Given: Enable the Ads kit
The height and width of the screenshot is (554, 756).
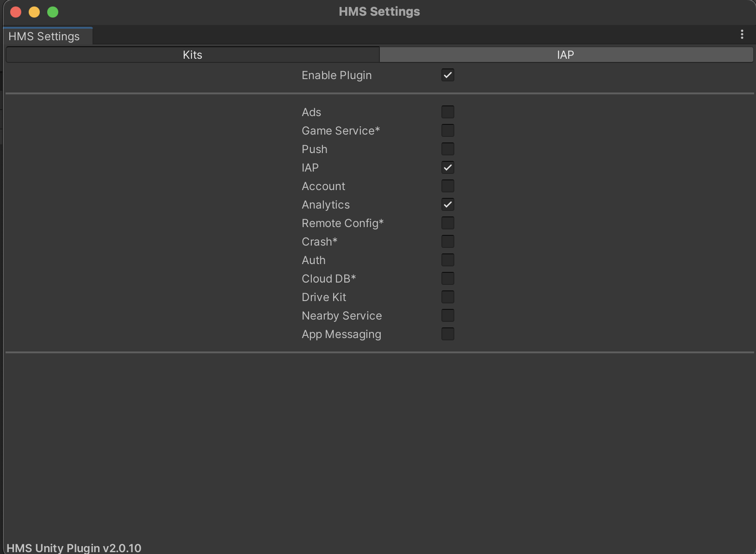Looking at the screenshot, I should 447,112.
